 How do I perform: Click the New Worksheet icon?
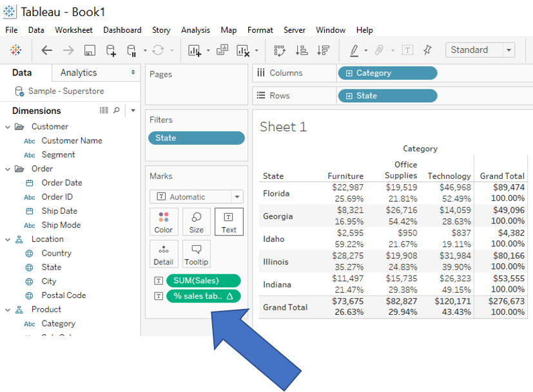(x=195, y=50)
